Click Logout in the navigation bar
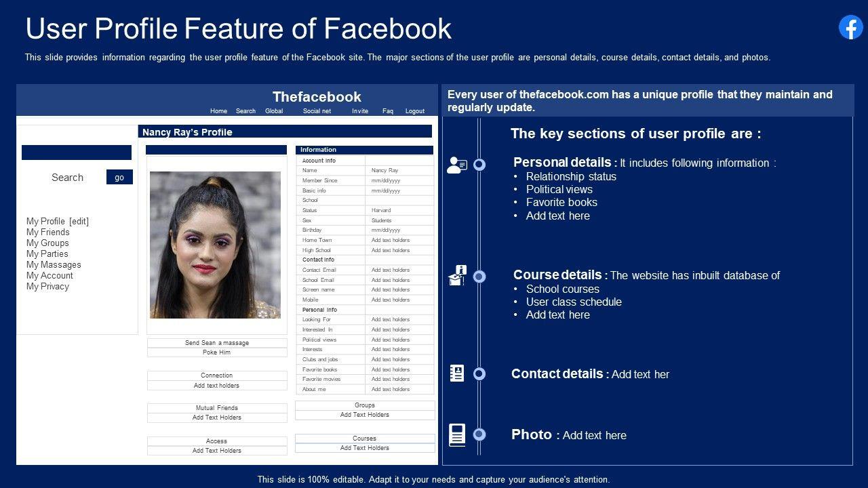The height and width of the screenshot is (488, 868). coord(415,111)
